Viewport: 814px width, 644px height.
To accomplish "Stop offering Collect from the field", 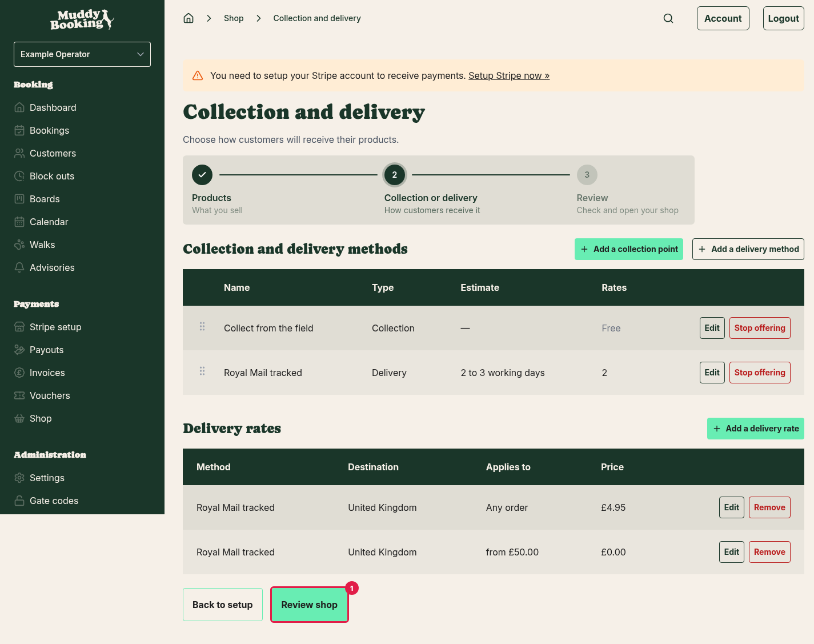I will (760, 328).
